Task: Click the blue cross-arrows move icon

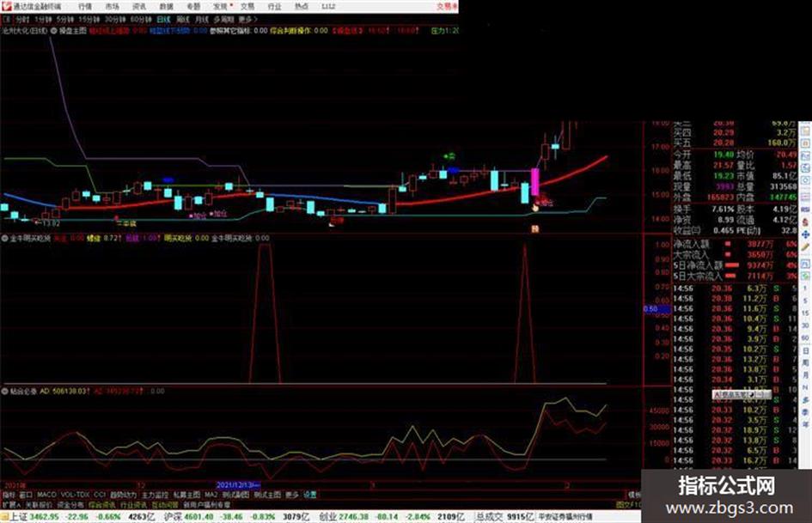Action: pos(805,234)
